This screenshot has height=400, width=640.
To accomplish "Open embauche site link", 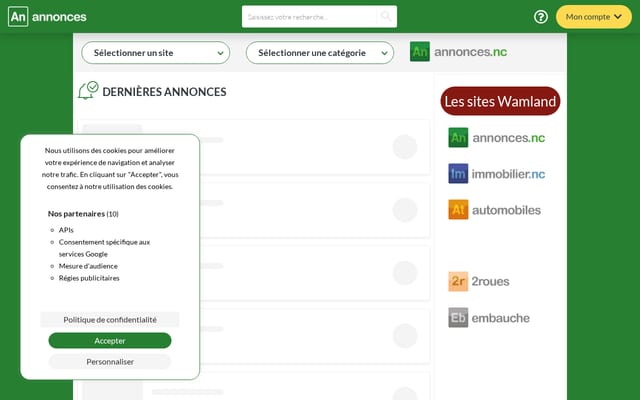I will click(489, 318).
